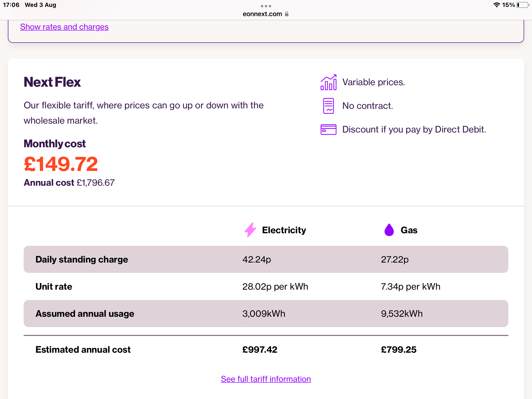Tap the eonnext.com address bar
Viewport: 532px width, 399px height.
point(262,14)
